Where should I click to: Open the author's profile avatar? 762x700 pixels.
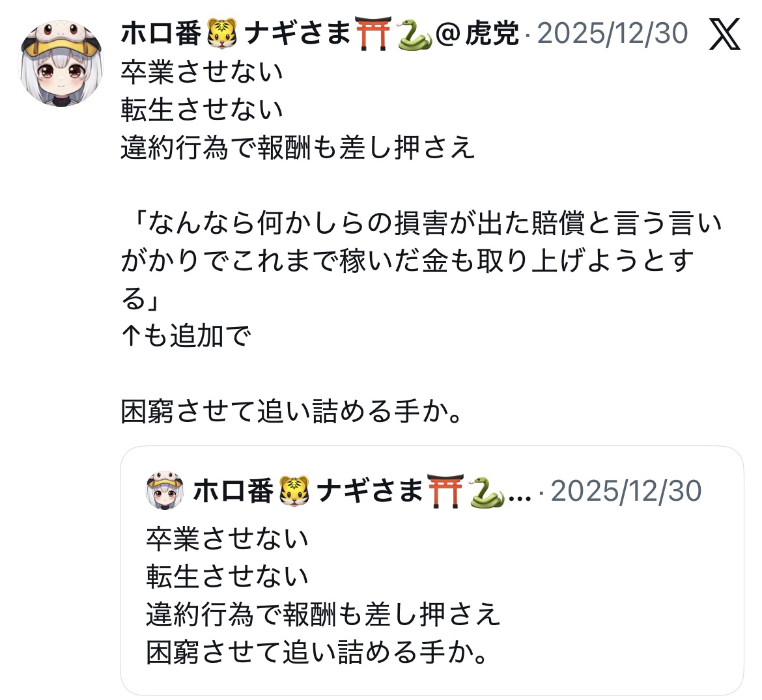click(x=61, y=63)
